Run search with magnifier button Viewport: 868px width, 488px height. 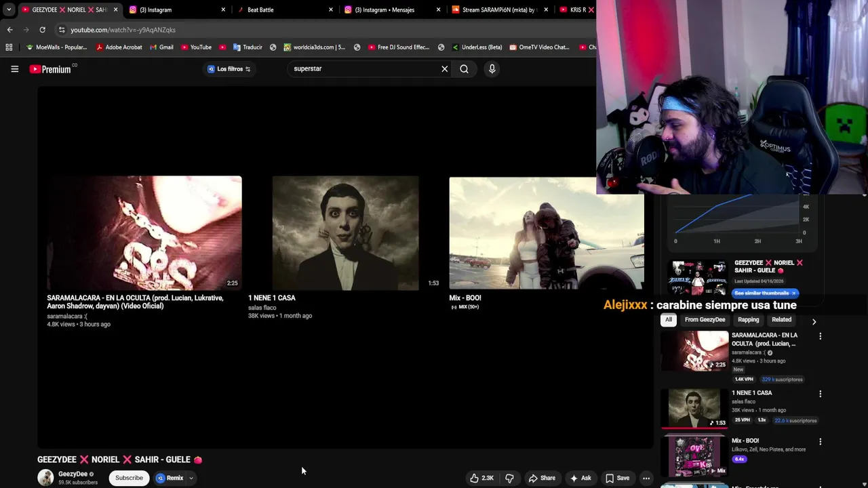pos(464,68)
